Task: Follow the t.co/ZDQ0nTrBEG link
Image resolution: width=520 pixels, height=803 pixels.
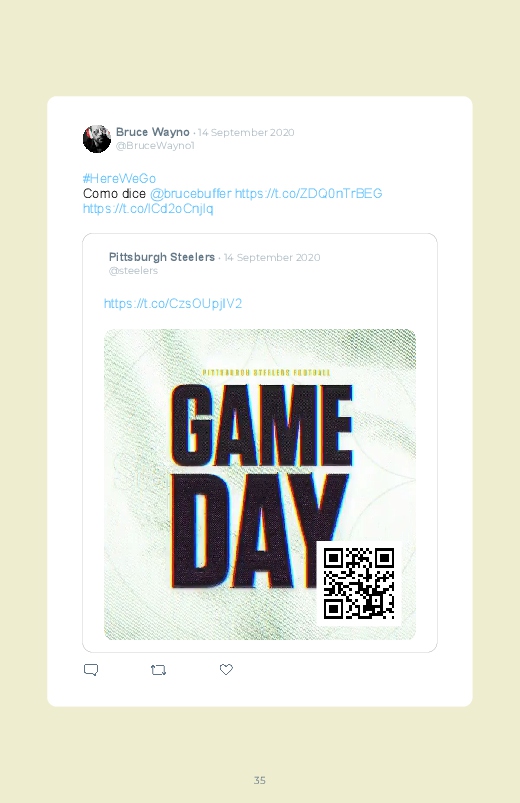Action: [x=308, y=194]
